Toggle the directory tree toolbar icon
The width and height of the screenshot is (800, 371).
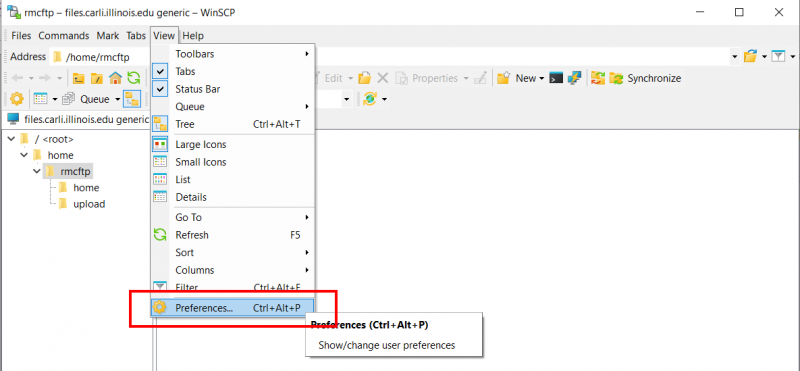point(132,99)
